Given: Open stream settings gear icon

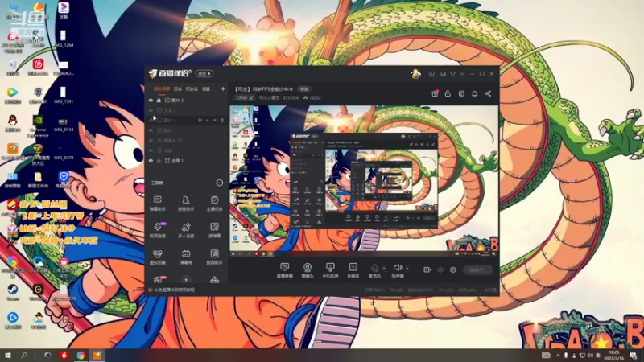Looking at the screenshot, I should point(453,269).
